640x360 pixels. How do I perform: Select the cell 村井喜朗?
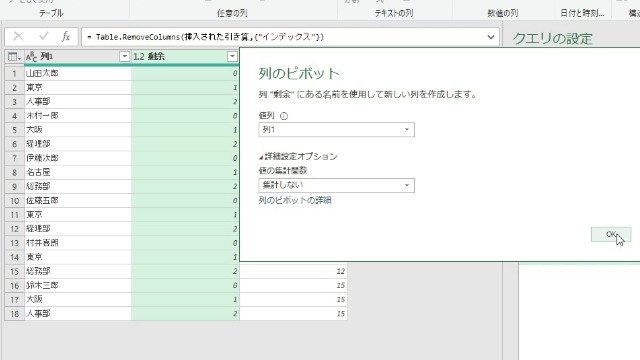point(78,243)
